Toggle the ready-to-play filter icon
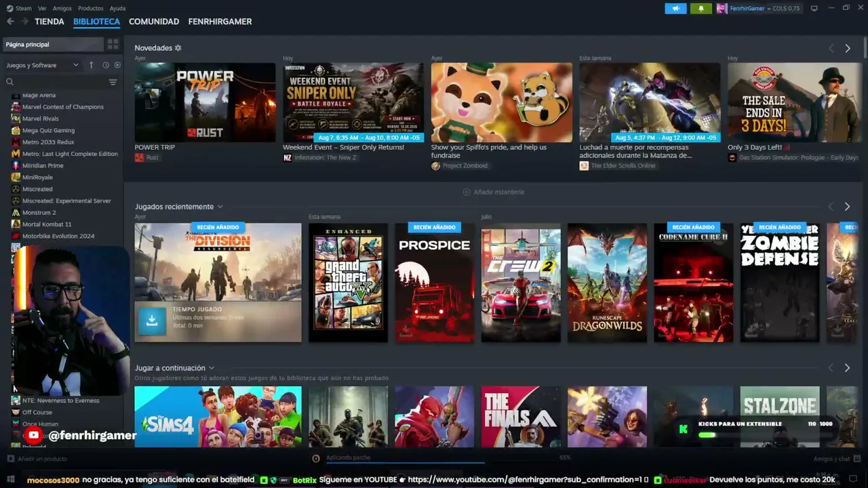Viewport: 868px width, 488px height. coord(117,65)
